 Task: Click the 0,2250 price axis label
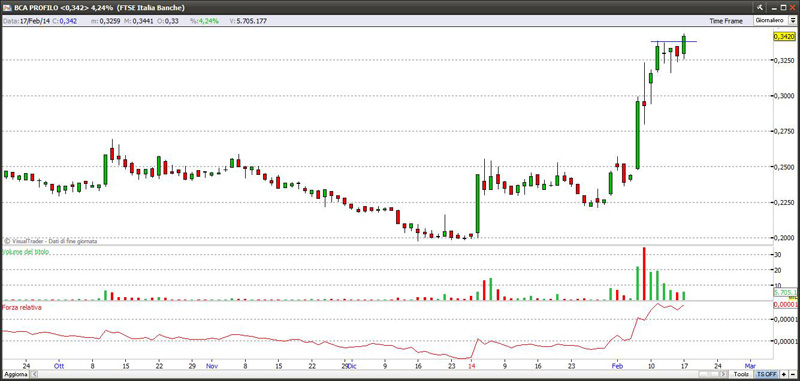coord(784,203)
